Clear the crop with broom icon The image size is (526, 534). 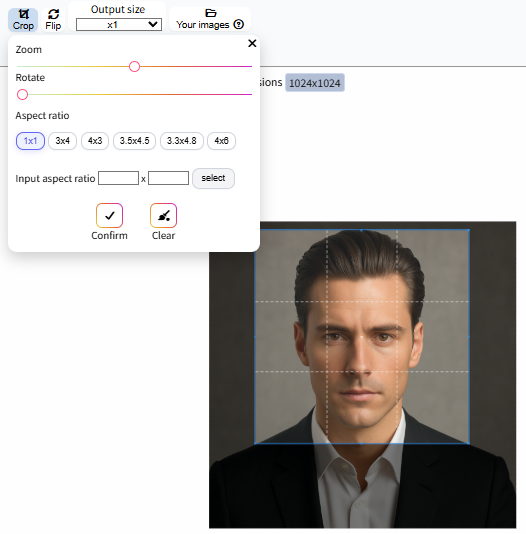(x=163, y=216)
